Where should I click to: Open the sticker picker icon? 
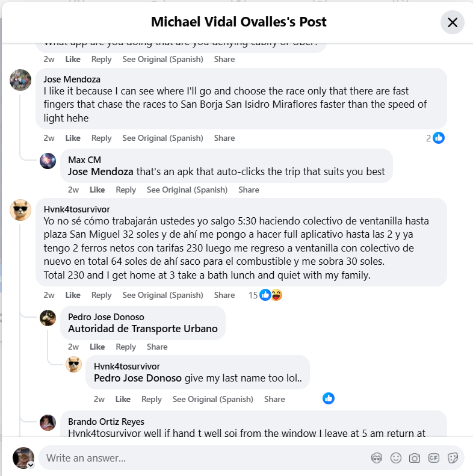(x=453, y=458)
